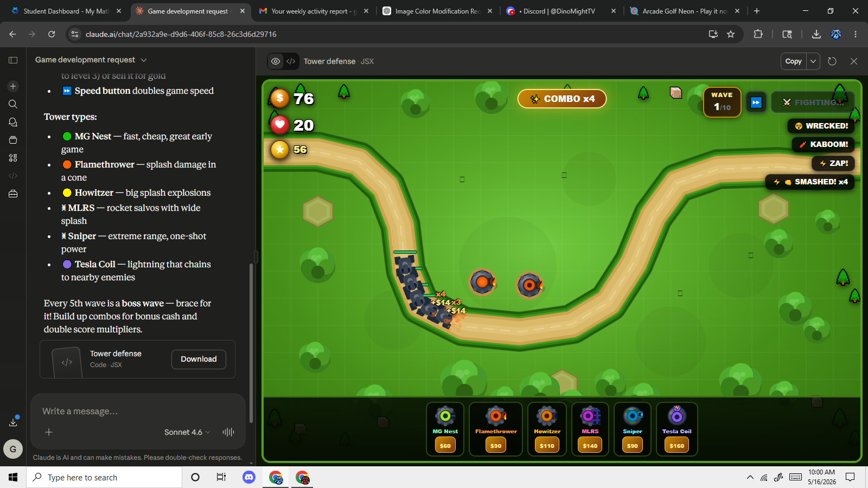Open Discord from the Windows taskbar
The height and width of the screenshot is (488, 868).
pyautogui.click(x=249, y=477)
